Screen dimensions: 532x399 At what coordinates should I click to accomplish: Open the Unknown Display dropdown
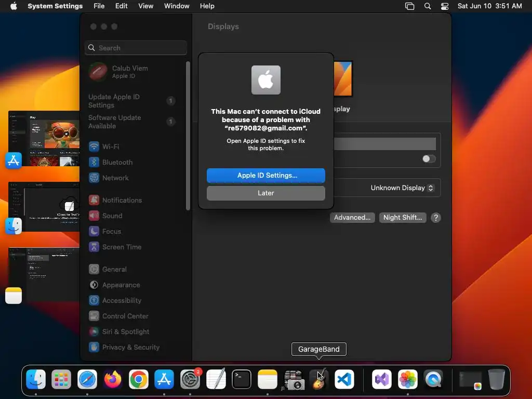click(x=402, y=188)
